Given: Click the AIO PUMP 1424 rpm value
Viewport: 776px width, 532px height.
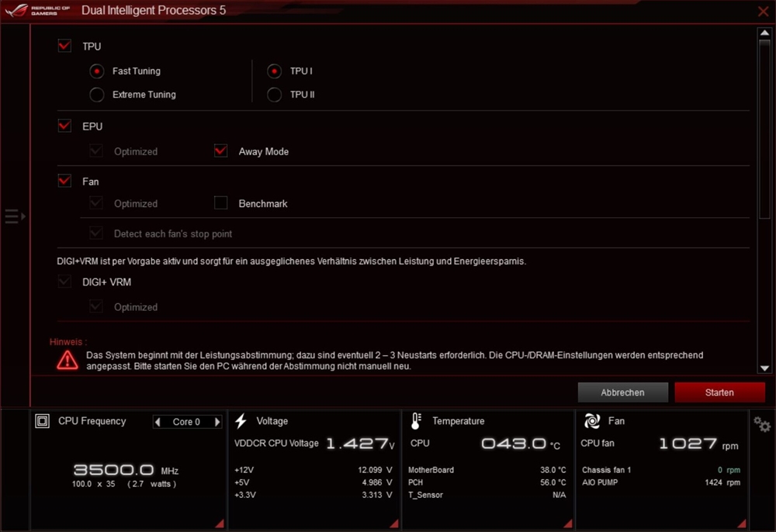Looking at the screenshot, I should (x=722, y=482).
